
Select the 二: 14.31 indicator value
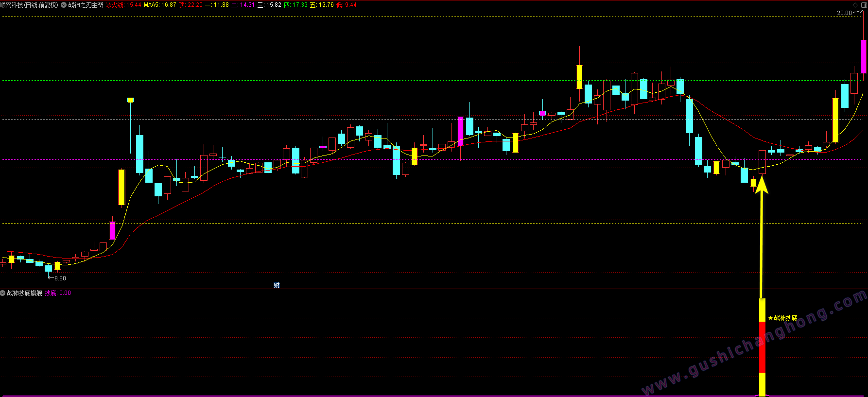pyautogui.click(x=243, y=5)
